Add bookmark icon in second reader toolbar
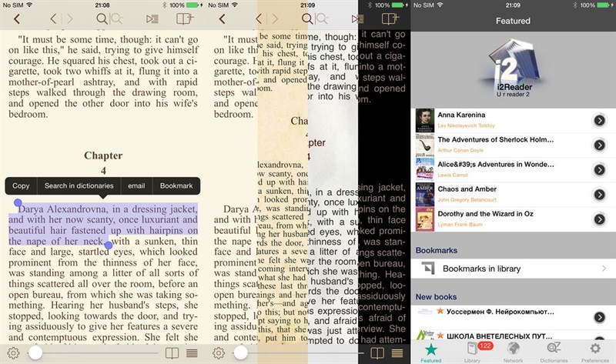Image resolution: width=616 pixels, height=364 pixels. (390, 18)
